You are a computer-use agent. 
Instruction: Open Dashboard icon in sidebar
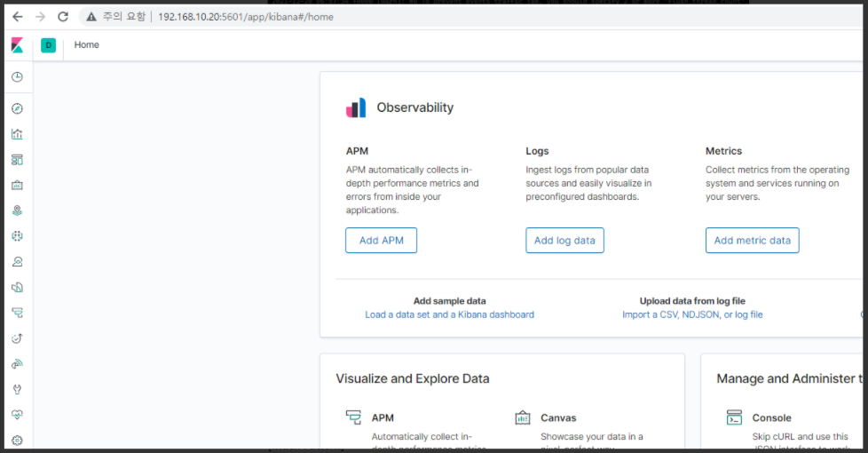pyautogui.click(x=17, y=160)
